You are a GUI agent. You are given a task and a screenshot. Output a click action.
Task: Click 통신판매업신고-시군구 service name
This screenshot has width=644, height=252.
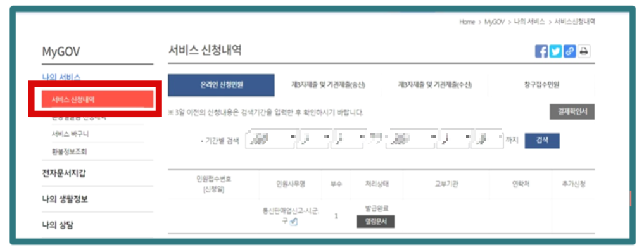click(x=291, y=216)
